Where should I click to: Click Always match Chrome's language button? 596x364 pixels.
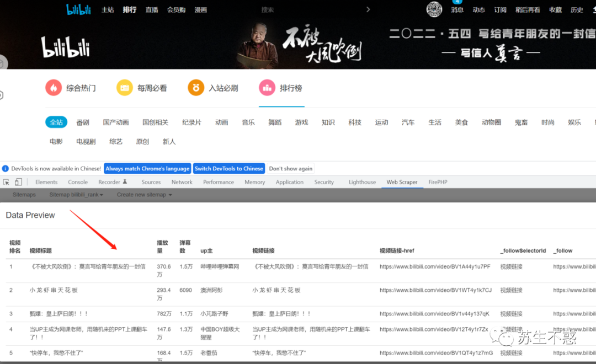point(147,168)
